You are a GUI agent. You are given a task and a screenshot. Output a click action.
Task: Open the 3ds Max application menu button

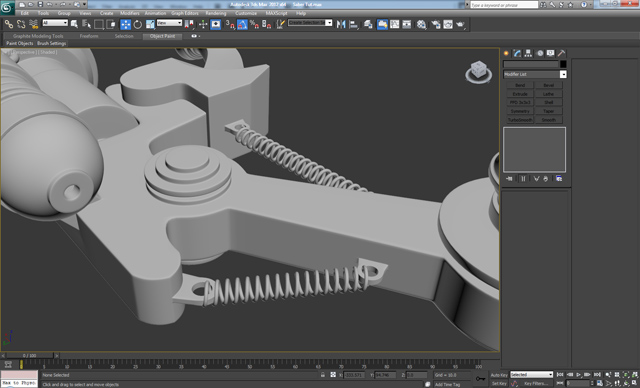pos(7,7)
